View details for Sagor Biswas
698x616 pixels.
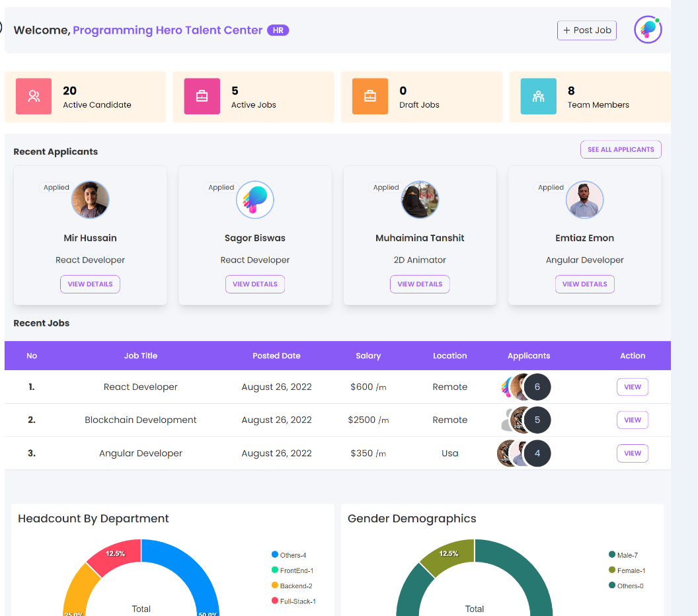tap(255, 284)
